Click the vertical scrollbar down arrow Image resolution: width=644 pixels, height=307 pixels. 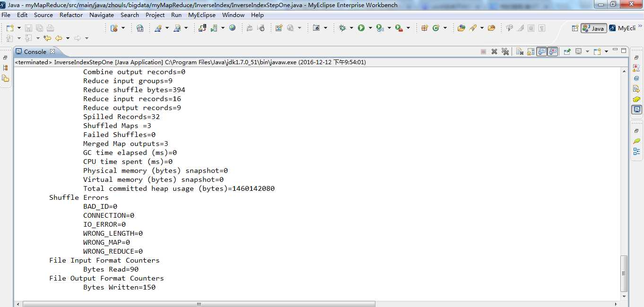click(624, 296)
